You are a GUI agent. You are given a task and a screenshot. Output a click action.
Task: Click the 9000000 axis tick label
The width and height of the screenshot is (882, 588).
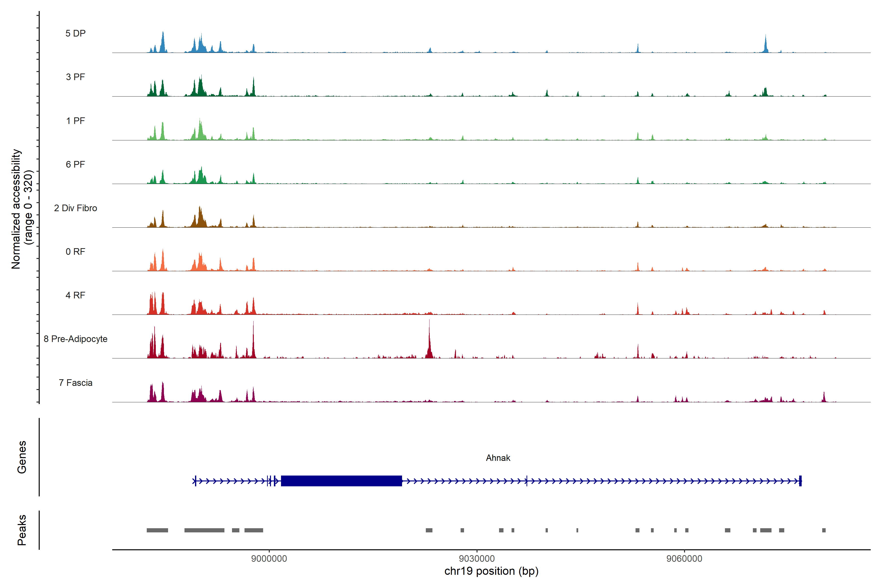tap(269, 558)
